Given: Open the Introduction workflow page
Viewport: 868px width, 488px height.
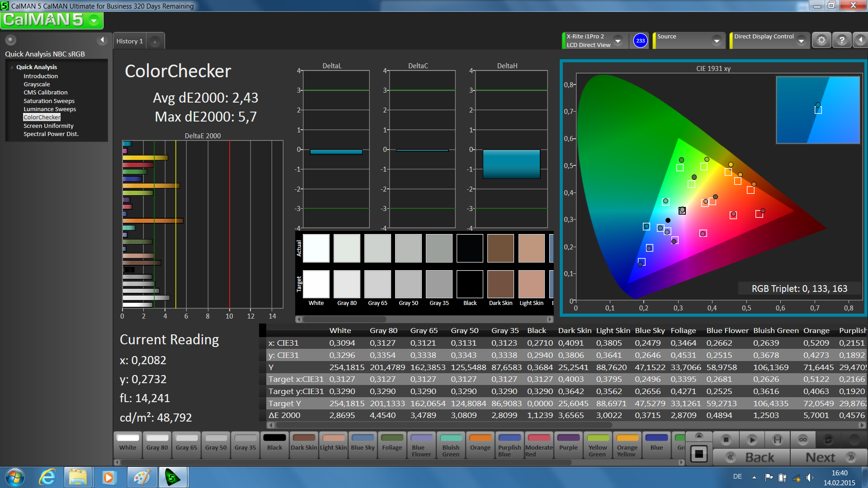Looking at the screenshot, I should coord(41,76).
